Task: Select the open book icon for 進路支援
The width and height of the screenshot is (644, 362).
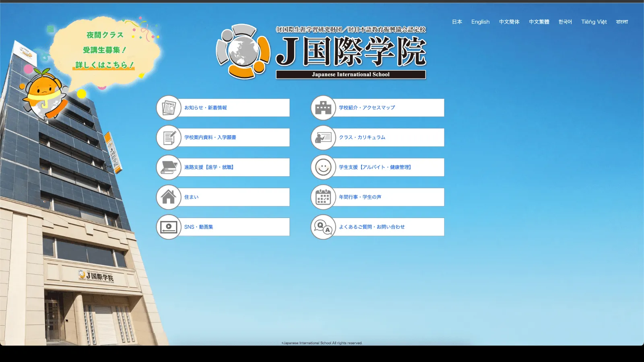Action: pos(168,167)
